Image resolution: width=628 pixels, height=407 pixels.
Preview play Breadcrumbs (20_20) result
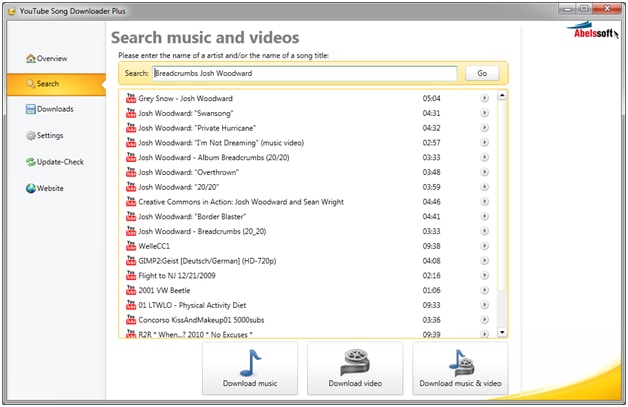(484, 231)
